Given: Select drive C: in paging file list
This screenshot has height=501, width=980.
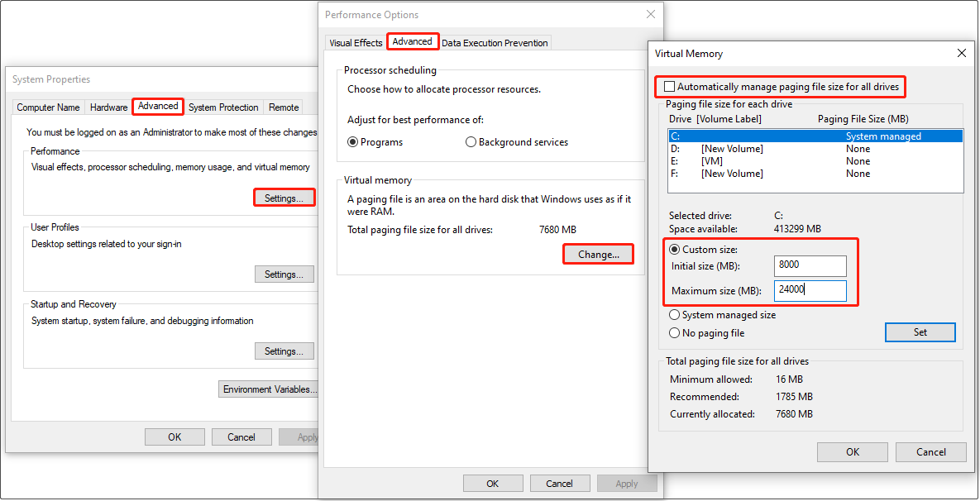Looking at the screenshot, I should tap(815, 136).
